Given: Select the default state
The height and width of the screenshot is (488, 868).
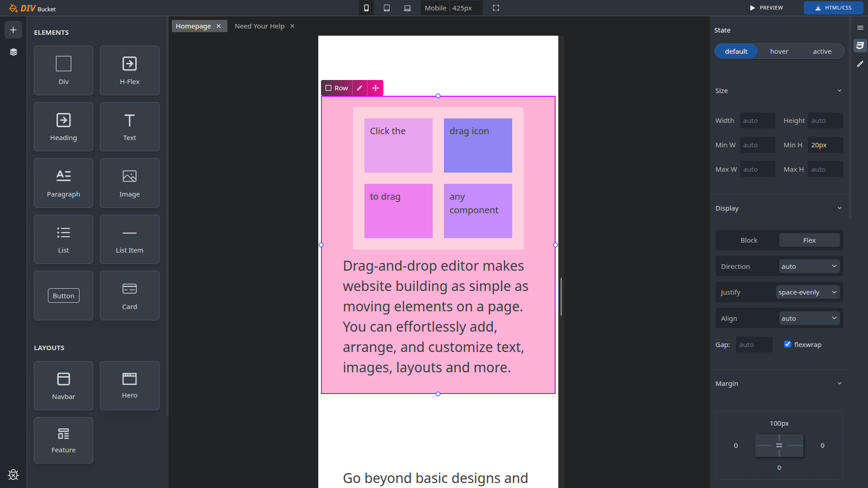Looking at the screenshot, I should coord(736,52).
